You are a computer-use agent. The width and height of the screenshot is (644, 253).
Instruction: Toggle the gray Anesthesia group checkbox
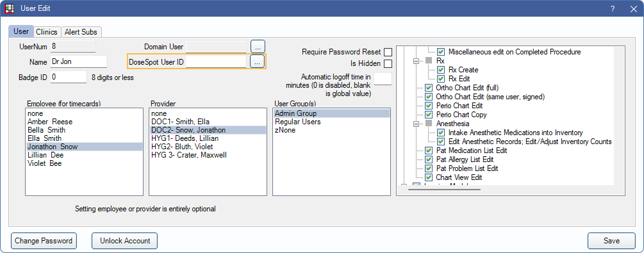click(x=429, y=124)
